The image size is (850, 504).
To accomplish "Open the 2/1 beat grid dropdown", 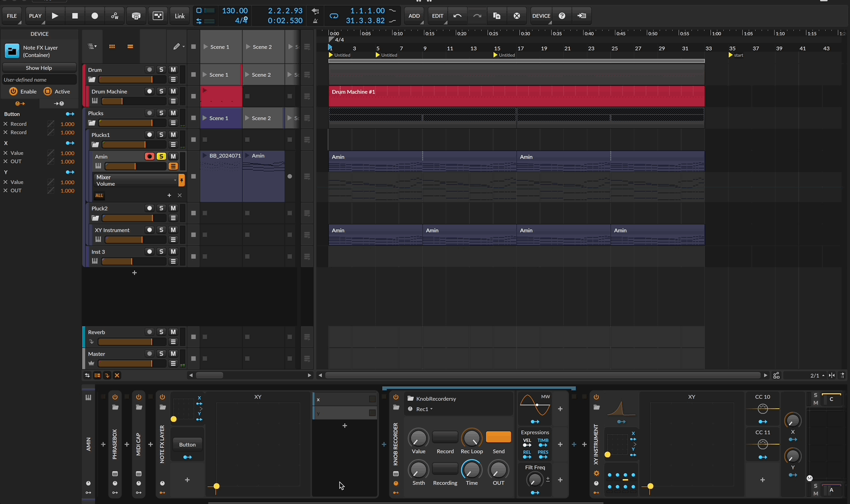I will tap(817, 375).
